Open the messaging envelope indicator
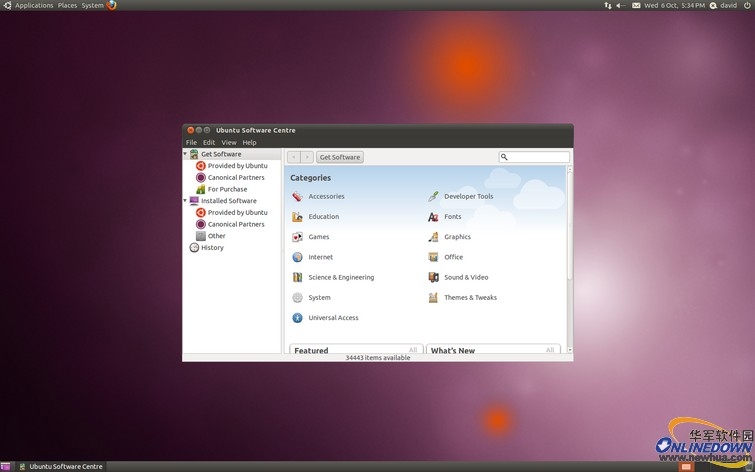755x472 pixels. tap(636, 5)
